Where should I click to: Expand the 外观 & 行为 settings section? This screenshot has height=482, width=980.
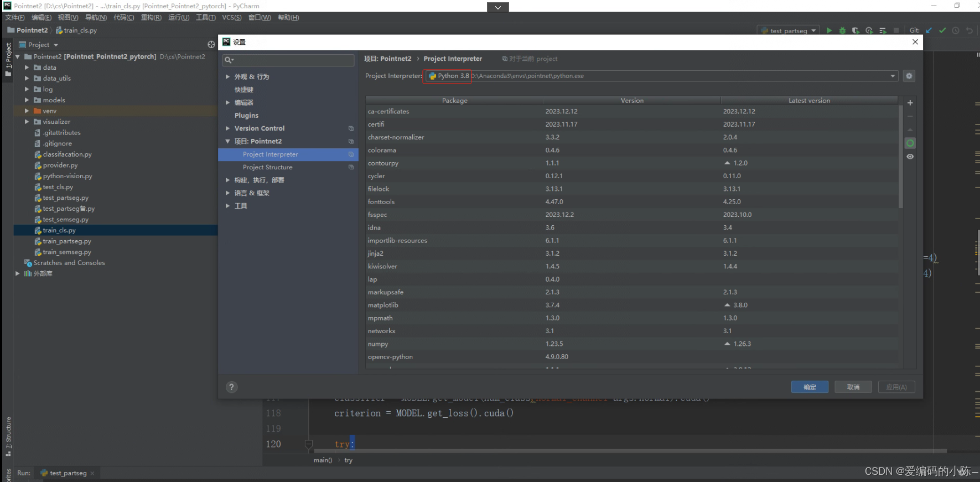click(x=227, y=77)
